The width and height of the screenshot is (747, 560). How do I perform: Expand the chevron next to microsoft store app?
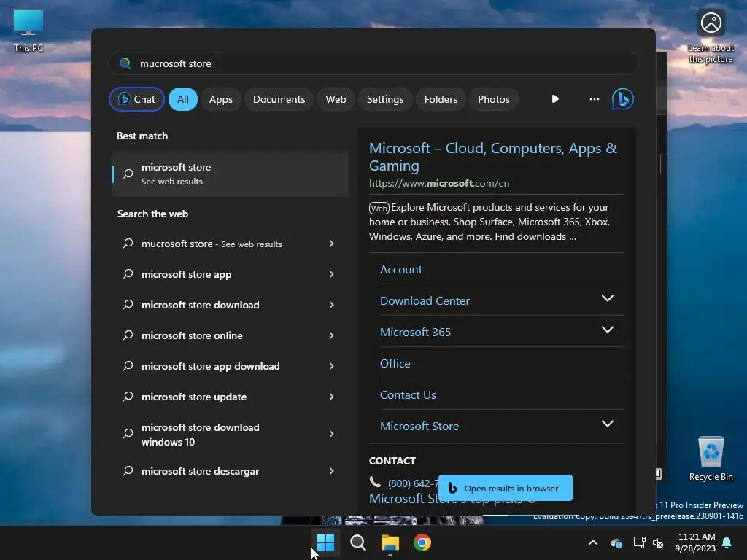332,274
